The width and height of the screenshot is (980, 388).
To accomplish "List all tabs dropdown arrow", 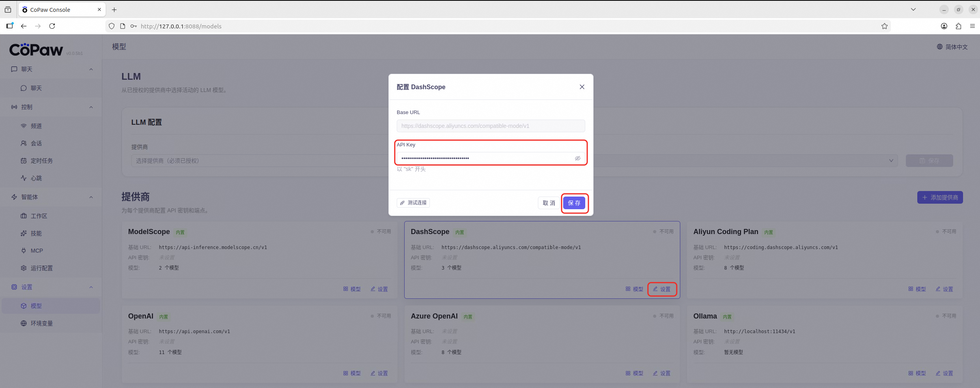I will point(913,9).
